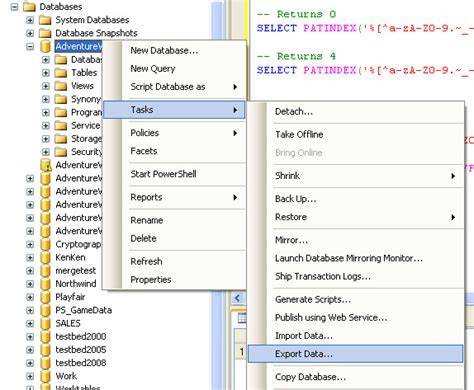474x390 pixels.
Task: Click the testbed2005 database cylinder icon
Action: click(x=45, y=350)
